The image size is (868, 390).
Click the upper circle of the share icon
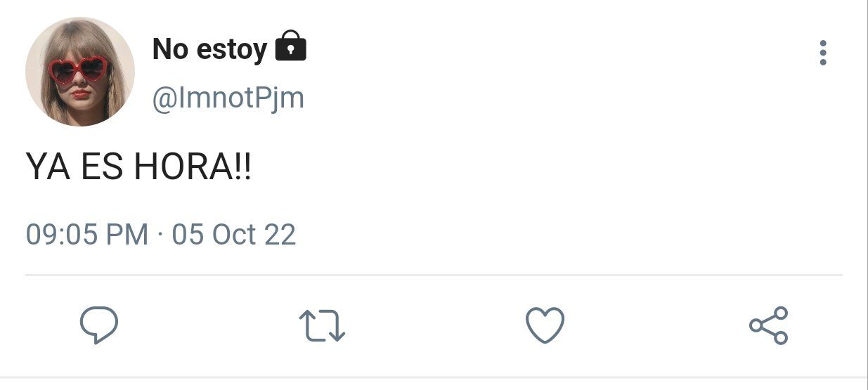coord(780,314)
